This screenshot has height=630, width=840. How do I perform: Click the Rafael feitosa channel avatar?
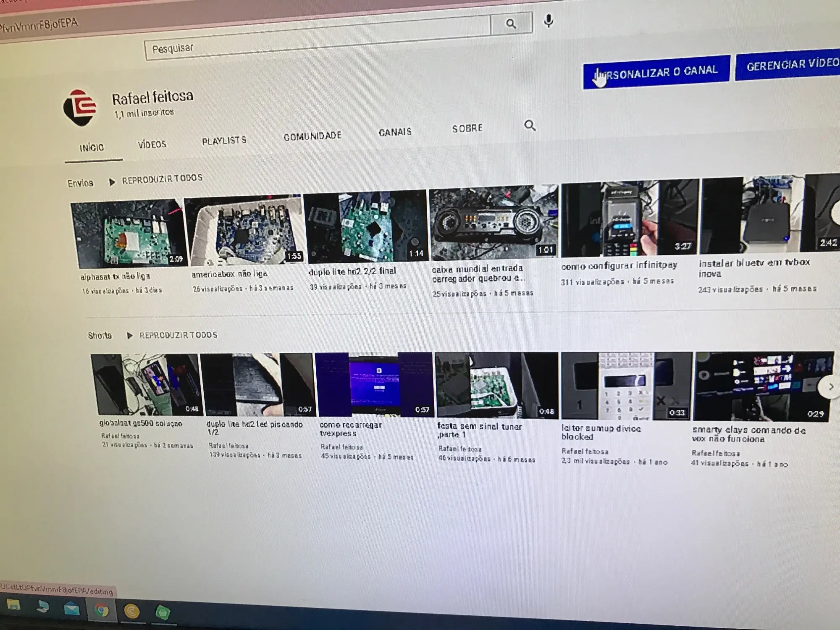(x=81, y=107)
